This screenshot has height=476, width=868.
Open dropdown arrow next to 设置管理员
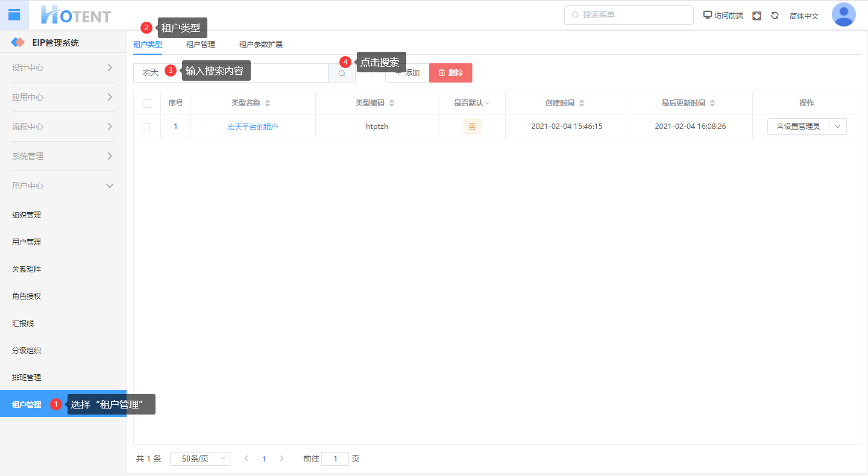tap(838, 127)
